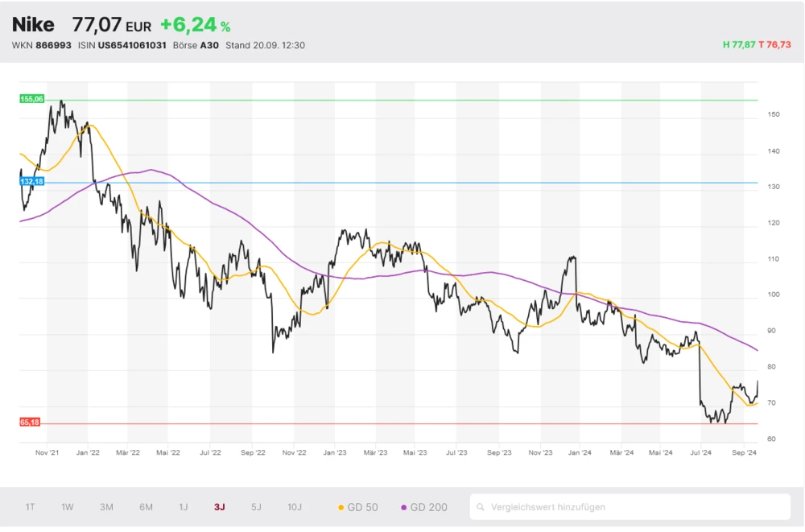The width and height of the screenshot is (805, 532).
Task: Click the magnifier icon in comparison search
Action: point(481,507)
